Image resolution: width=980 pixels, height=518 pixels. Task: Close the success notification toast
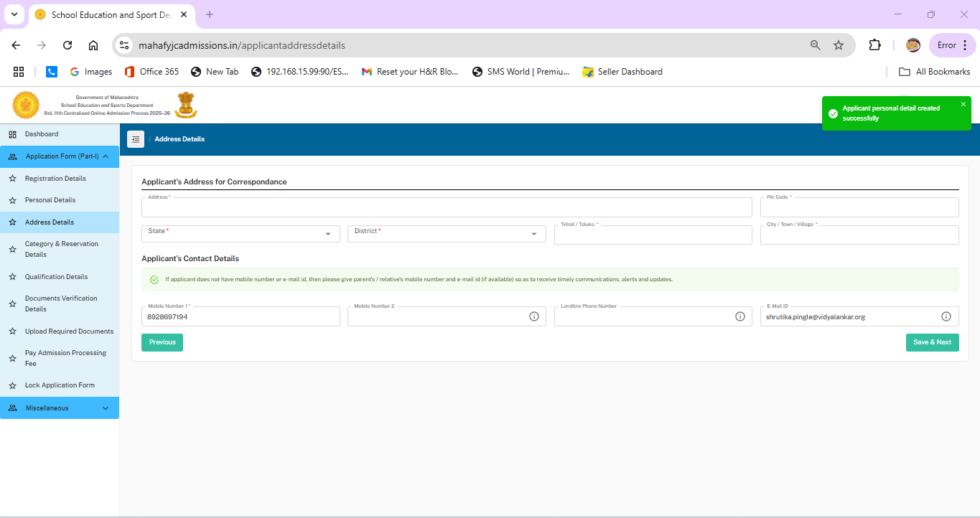[x=963, y=104]
